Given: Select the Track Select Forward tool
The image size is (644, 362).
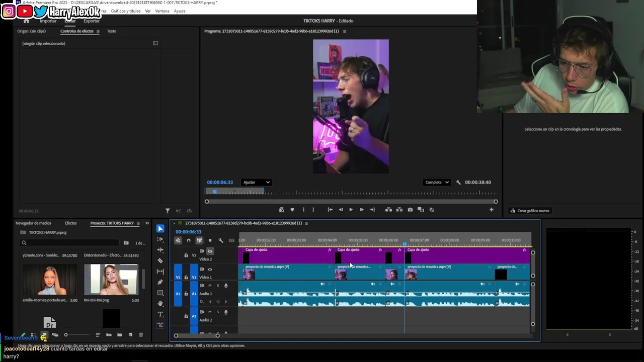Looking at the screenshot, I should (x=160, y=239).
